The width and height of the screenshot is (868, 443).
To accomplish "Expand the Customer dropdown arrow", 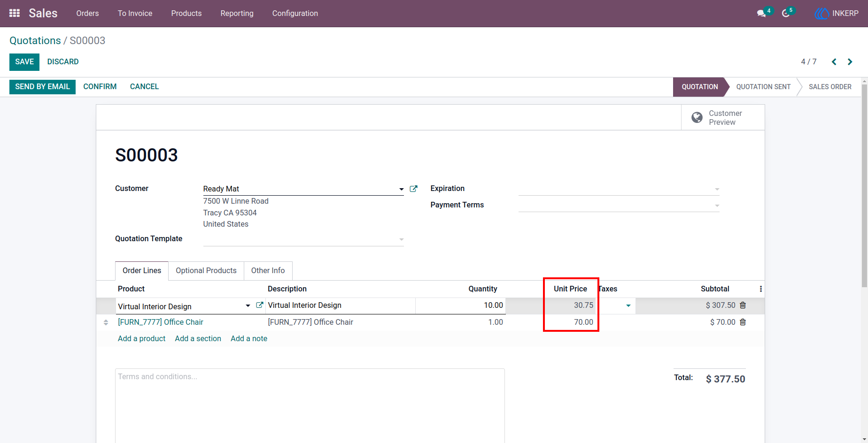I will [x=401, y=189].
